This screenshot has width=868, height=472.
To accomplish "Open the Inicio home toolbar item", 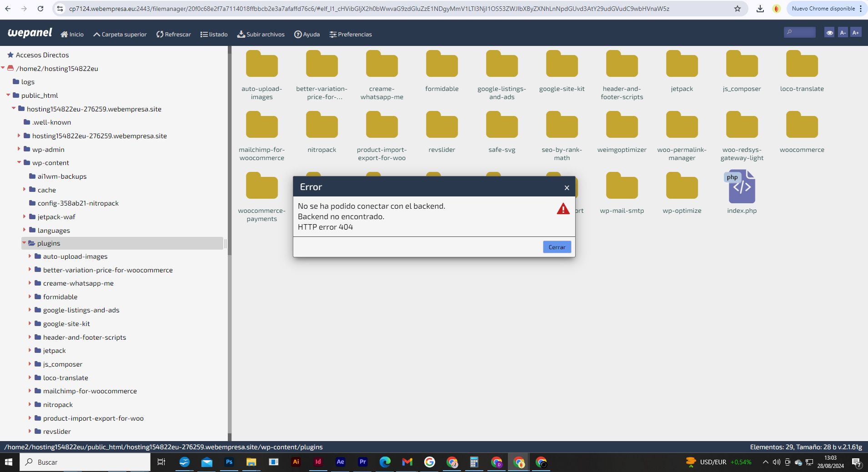I will [72, 34].
